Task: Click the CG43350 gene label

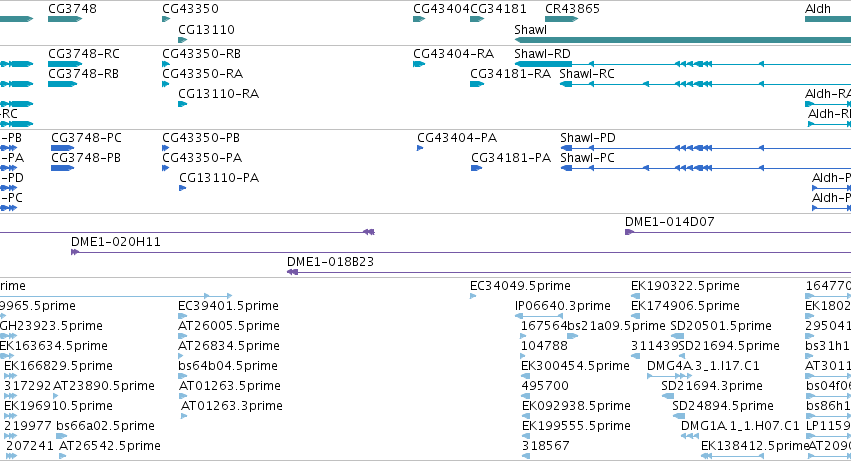Action: pos(190,9)
